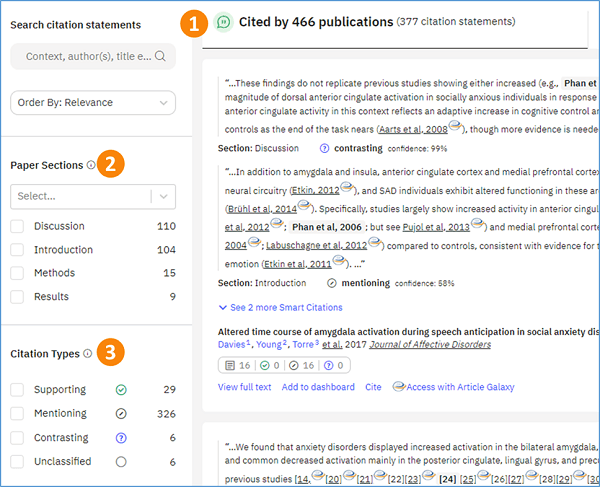Open the View full text link
The width and height of the screenshot is (600, 487).
245,387
